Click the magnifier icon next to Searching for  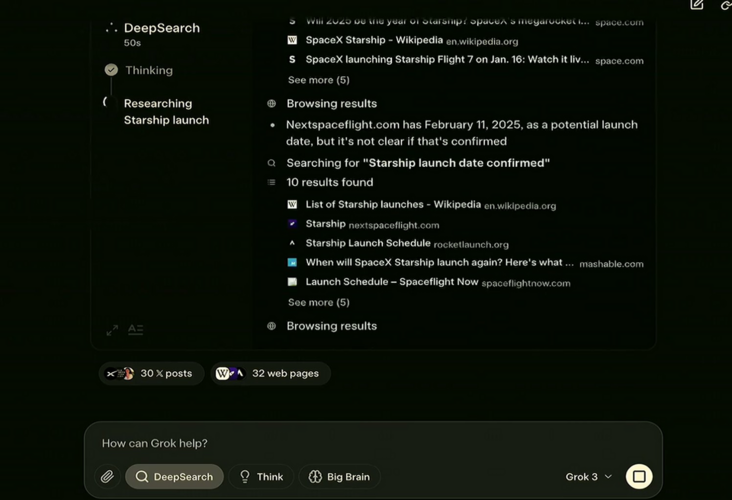(271, 163)
